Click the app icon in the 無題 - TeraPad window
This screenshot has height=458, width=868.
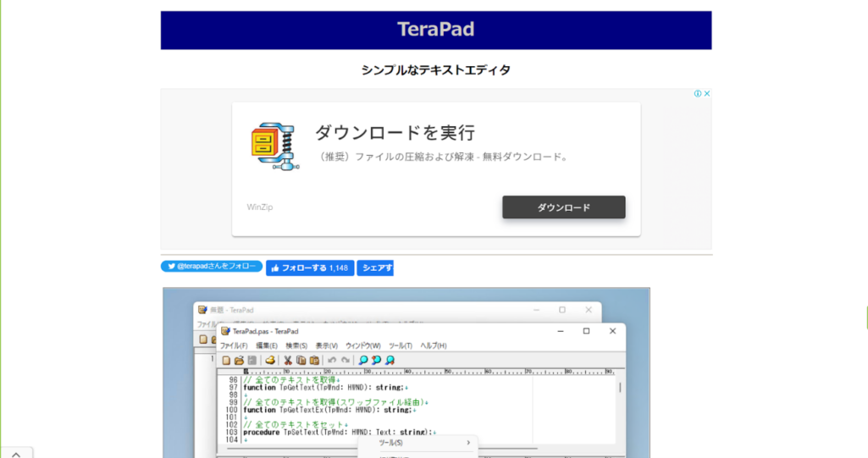(x=202, y=310)
